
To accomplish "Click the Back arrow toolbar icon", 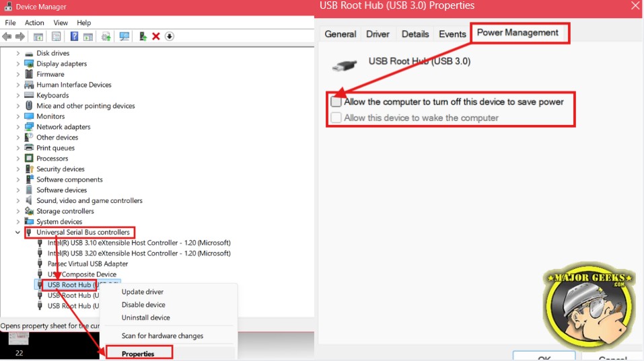I will click(x=7, y=36).
